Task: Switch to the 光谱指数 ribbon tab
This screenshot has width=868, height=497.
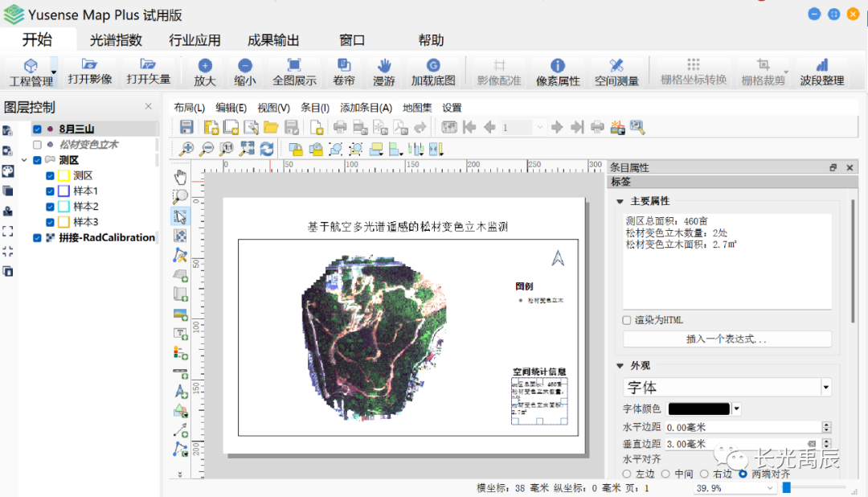Action: (x=116, y=40)
